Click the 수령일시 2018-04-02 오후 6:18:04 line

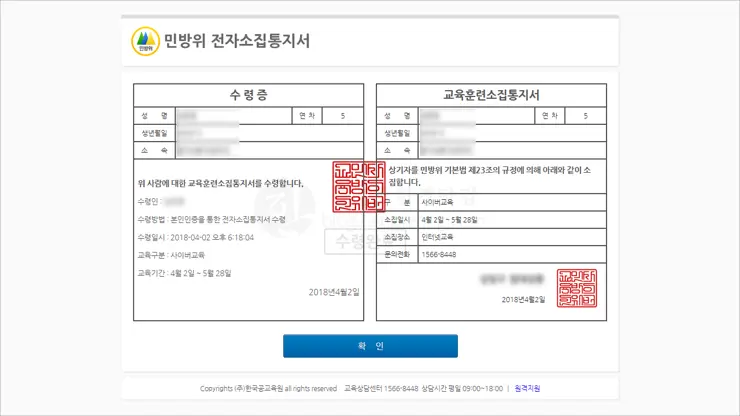pyautogui.click(x=195, y=238)
